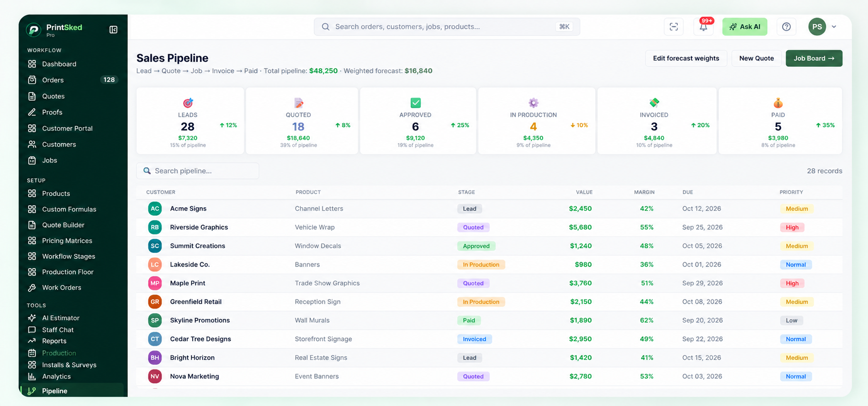This screenshot has height=406, width=868.
Task: Open Quote Builder from sidebar
Action: 63,225
